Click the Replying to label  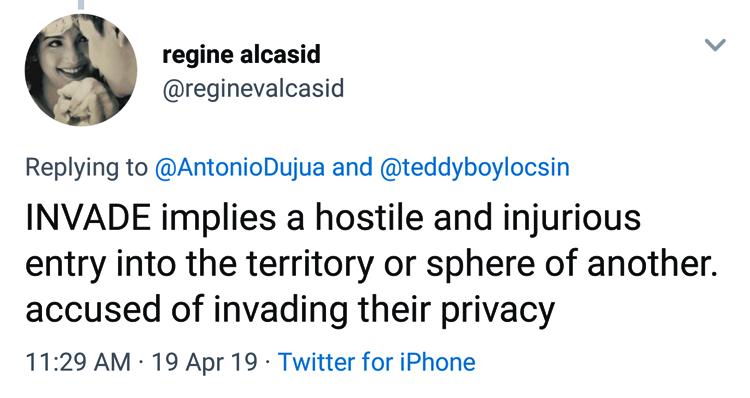coord(87,167)
